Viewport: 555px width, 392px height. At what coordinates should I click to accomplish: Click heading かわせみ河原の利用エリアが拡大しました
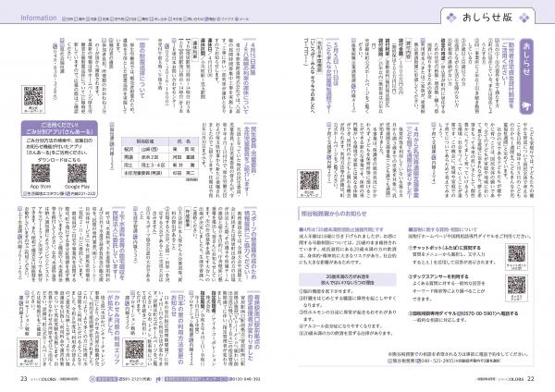(x=113, y=327)
